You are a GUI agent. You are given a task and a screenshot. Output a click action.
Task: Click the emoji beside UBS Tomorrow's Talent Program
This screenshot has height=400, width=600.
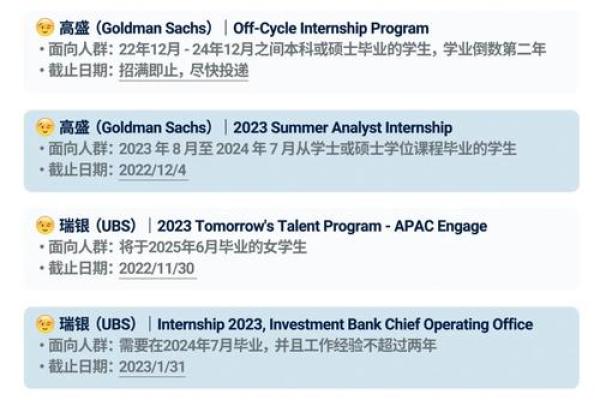click(45, 225)
